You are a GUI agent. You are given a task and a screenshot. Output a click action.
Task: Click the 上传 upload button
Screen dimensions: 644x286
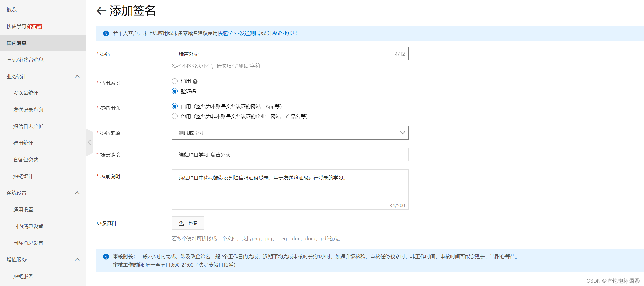[x=188, y=223]
